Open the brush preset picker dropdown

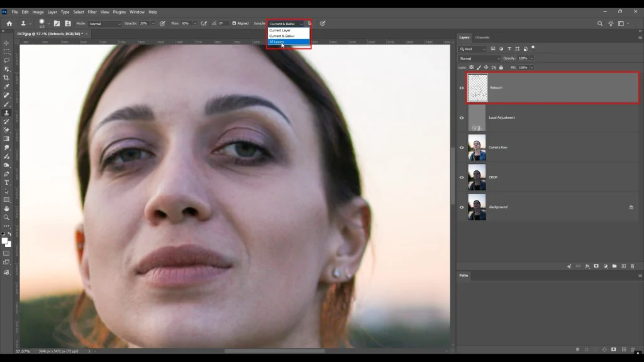click(48, 23)
